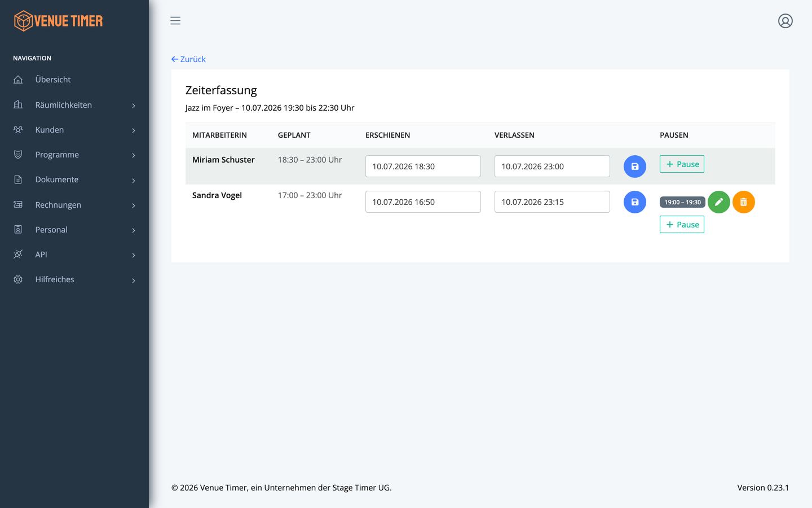Go back via the Zurück link
812x508 pixels.
point(188,59)
